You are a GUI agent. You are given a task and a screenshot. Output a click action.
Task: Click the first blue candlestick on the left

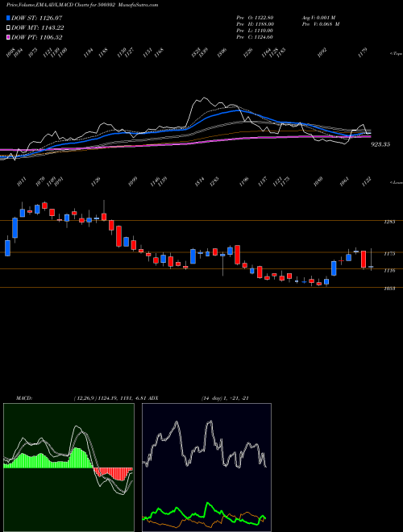8,247
